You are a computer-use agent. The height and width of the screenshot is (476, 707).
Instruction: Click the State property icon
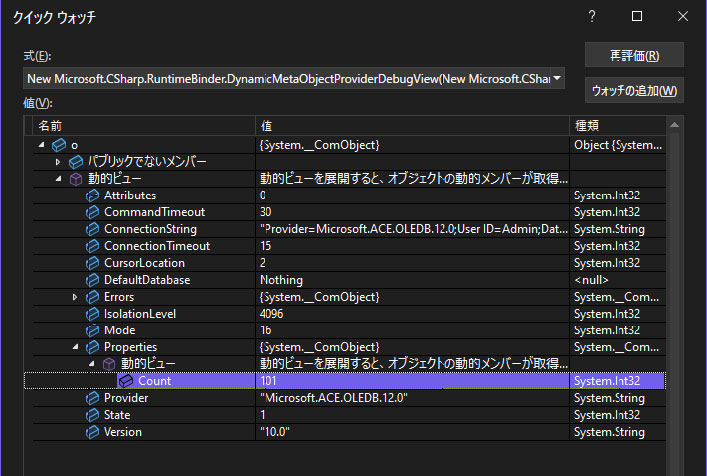(x=92, y=415)
